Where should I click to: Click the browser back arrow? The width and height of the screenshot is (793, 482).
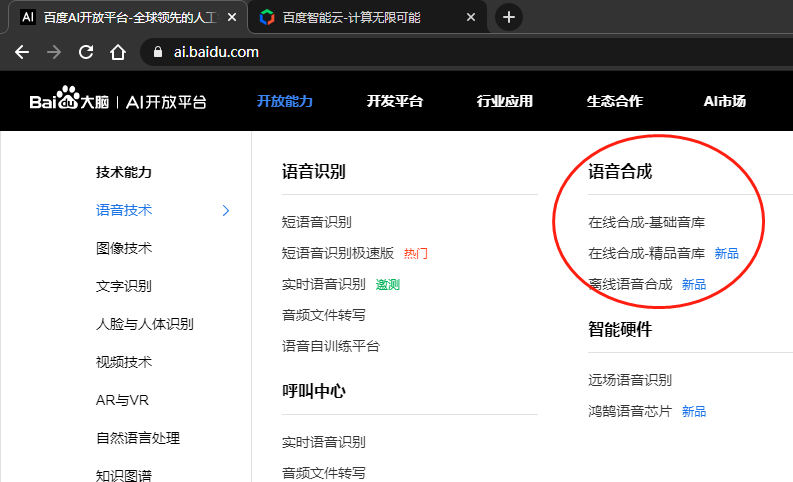22,52
